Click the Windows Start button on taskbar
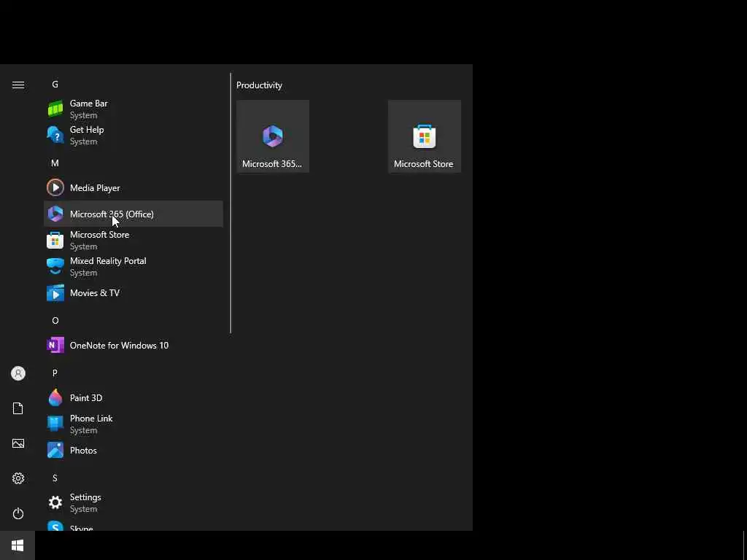 coord(18,545)
